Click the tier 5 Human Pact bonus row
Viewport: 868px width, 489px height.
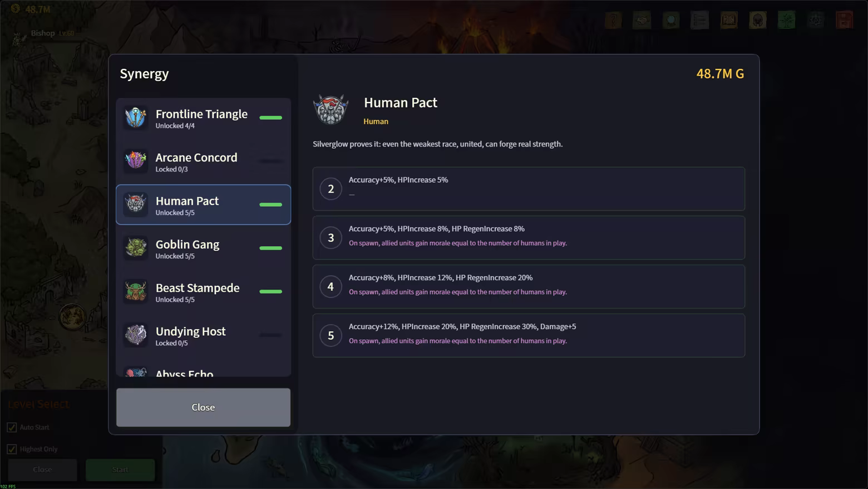pyautogui.click(x=528, y=335)
